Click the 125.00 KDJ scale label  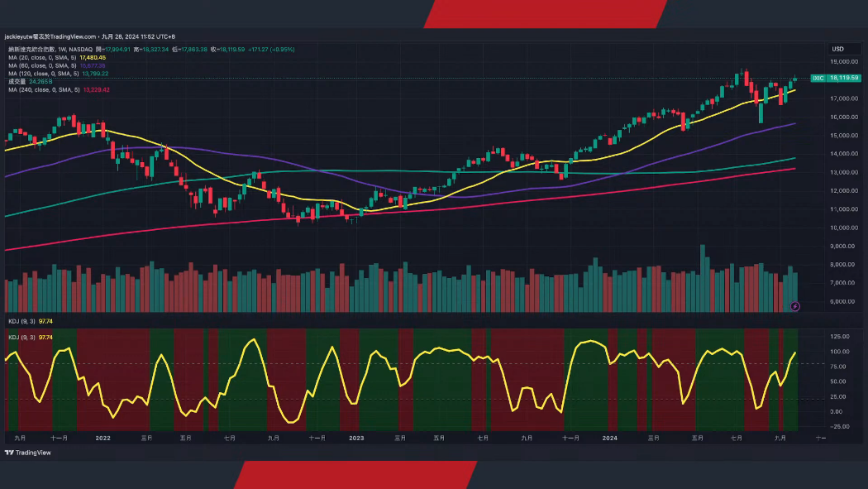(x=841, y=337)
